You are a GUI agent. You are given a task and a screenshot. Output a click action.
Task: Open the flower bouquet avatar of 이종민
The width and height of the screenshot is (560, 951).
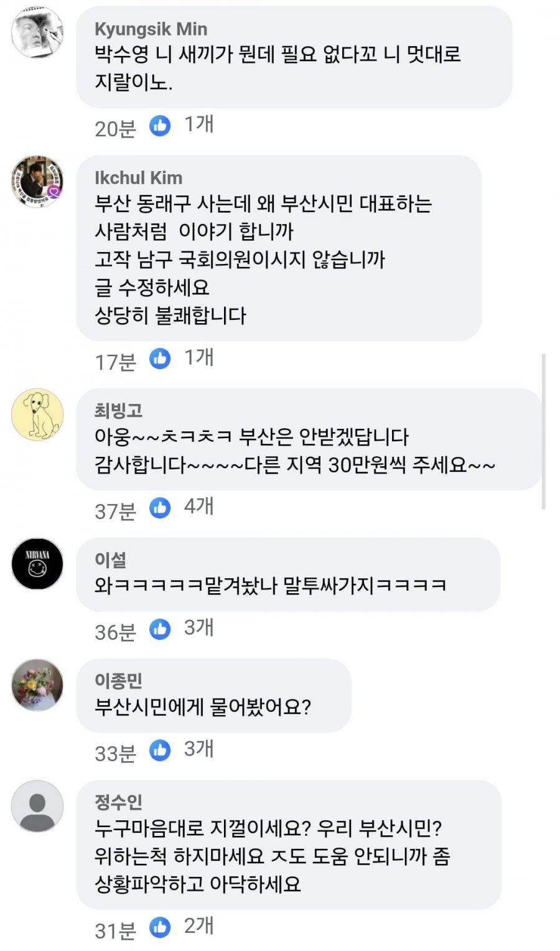click(x=37, y=685)
